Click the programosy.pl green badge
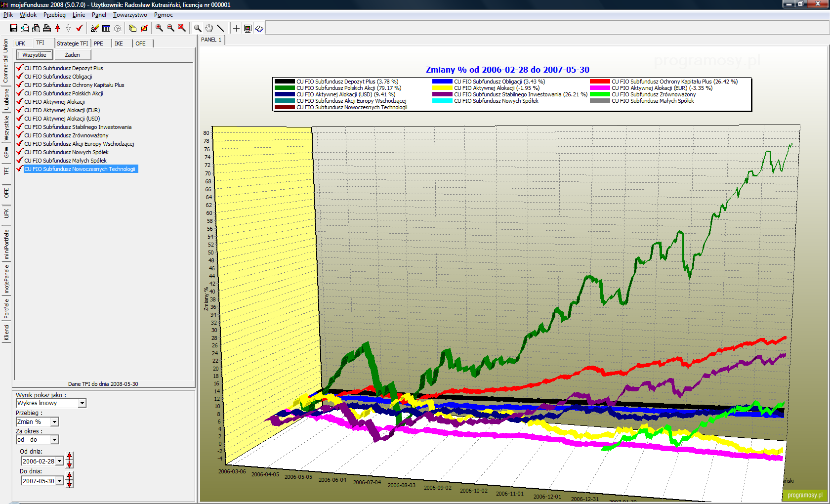830x504 pixels. [x=805, y=495]
